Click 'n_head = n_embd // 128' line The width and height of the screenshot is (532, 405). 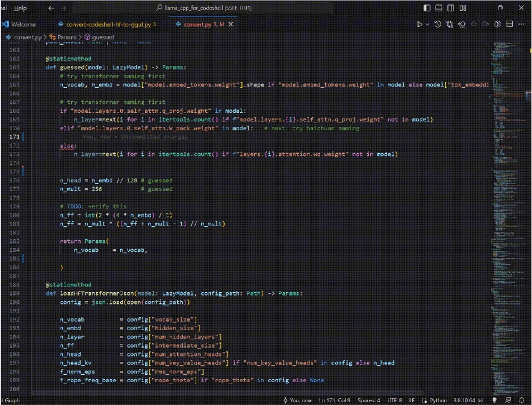pyautogui.click(x=98, y=180)
